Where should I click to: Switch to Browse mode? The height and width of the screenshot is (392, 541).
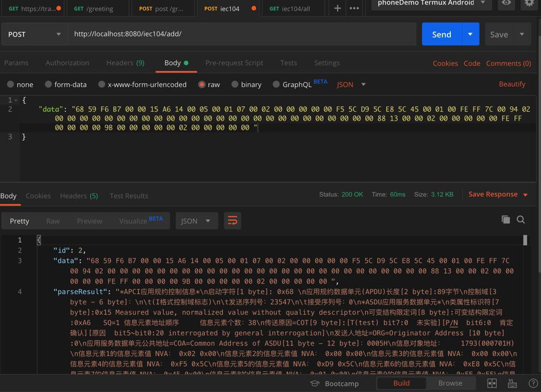click(450, 383)
